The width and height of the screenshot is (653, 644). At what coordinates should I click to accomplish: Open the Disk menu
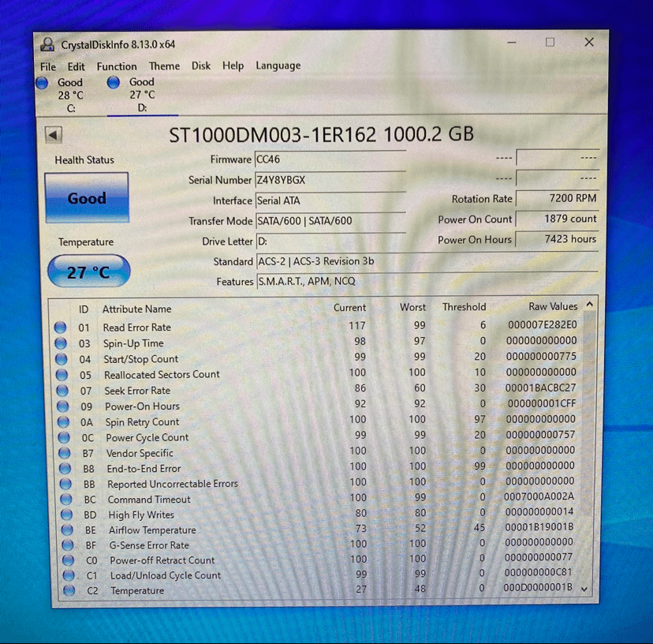[x=201, y=66]
